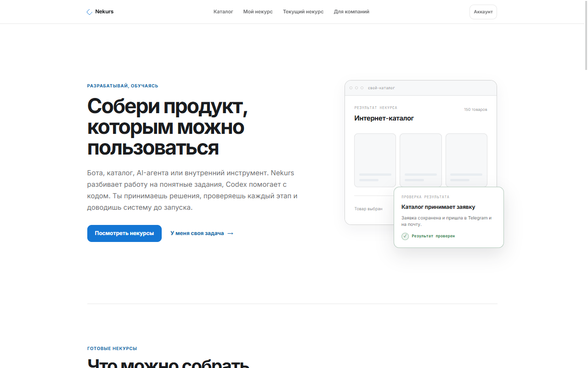Open Текущий некурс in the top menu
The image size is (588, 368).
[303, 12]
